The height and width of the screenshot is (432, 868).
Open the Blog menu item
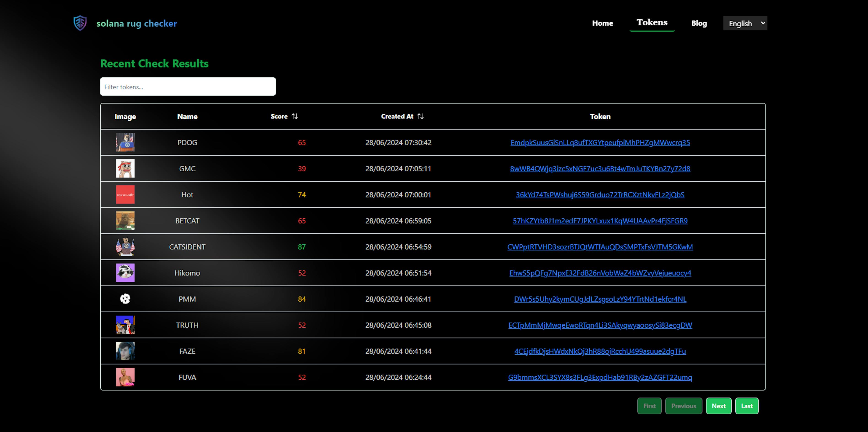pyautogui.click(x=699, y=23)
